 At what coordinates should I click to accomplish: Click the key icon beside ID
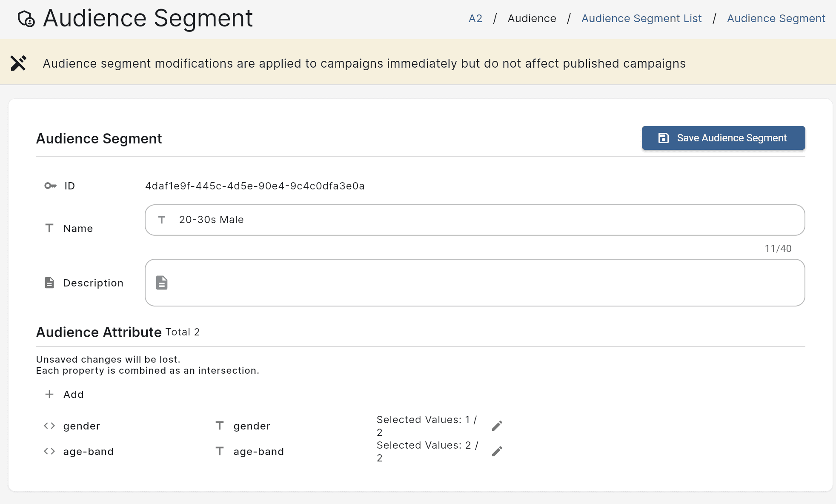click(50, 186)
